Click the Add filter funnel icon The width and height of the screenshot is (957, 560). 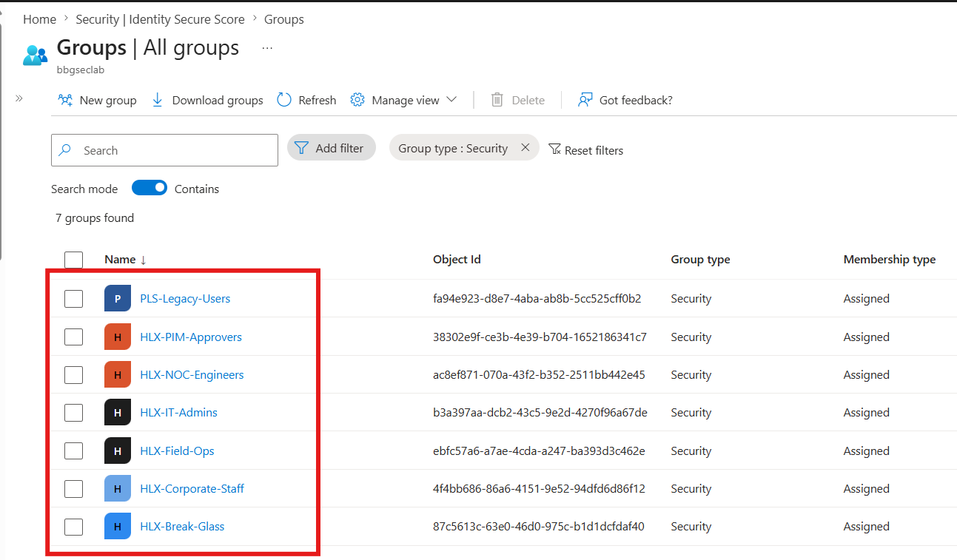(301, 148)
